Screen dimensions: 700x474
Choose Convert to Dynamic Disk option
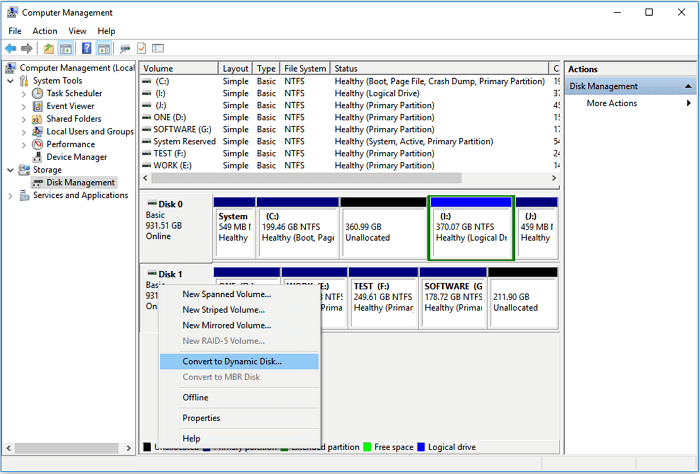coord(232,361)
